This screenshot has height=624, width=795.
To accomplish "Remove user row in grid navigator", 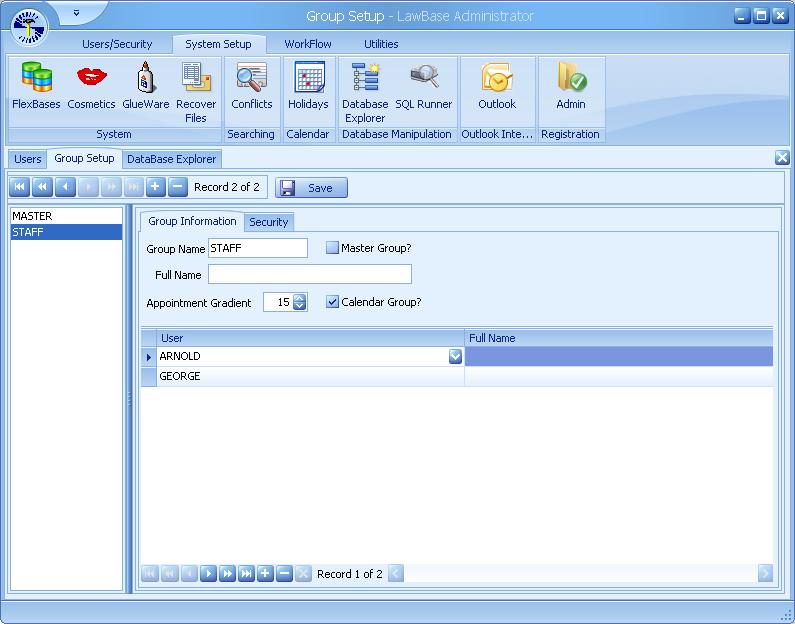I will tap(284, 574).
